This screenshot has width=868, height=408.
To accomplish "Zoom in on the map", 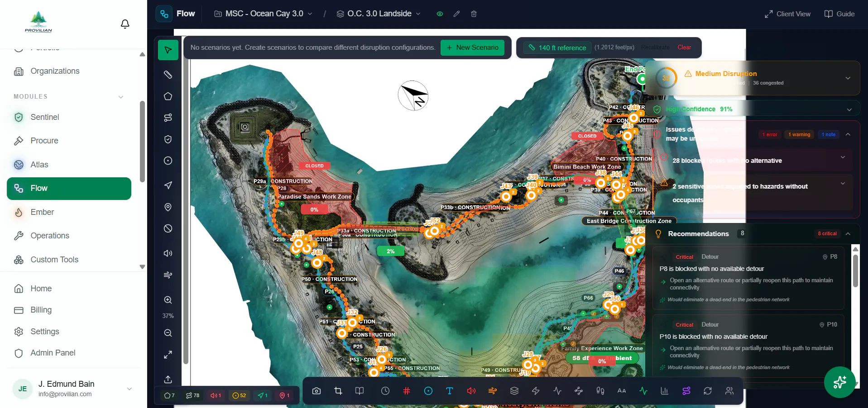I will click(x=168, y=300).
